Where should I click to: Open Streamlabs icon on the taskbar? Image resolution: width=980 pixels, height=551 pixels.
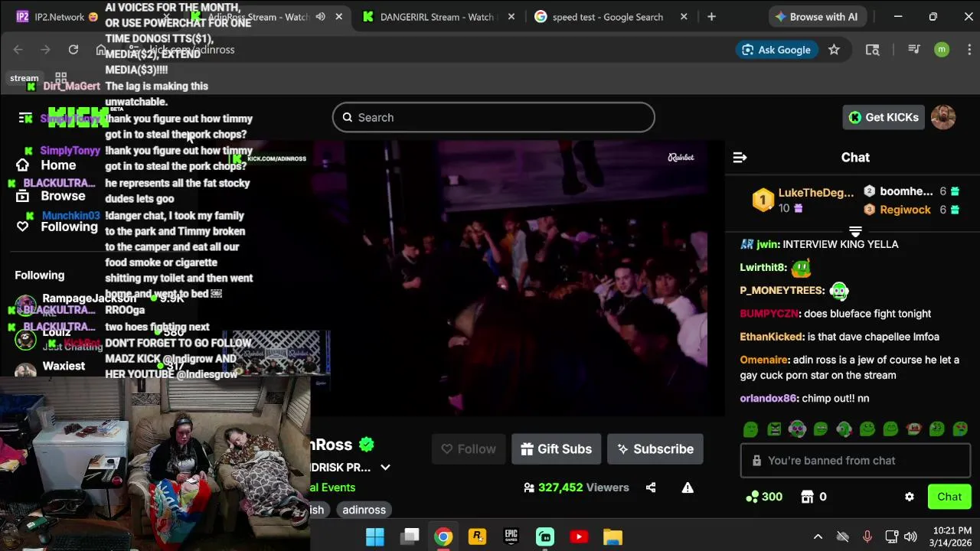coord(545,536)
